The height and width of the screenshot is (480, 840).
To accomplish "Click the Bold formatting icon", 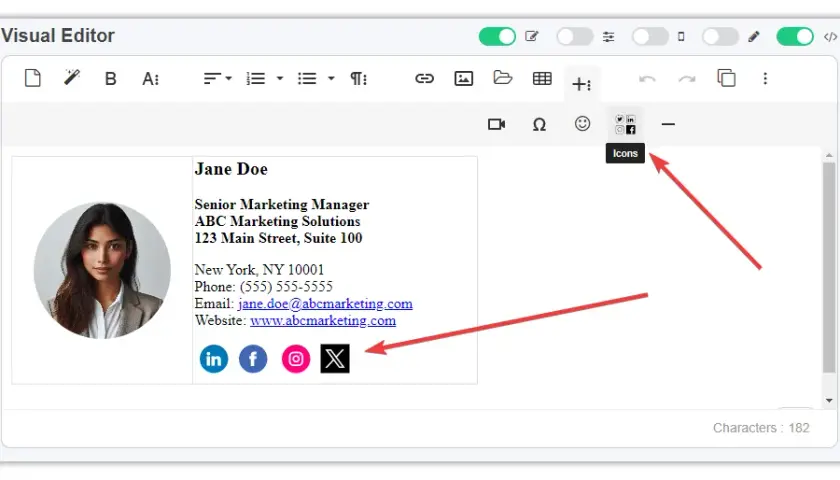I will pyautogui.click(x=110, y=79).
